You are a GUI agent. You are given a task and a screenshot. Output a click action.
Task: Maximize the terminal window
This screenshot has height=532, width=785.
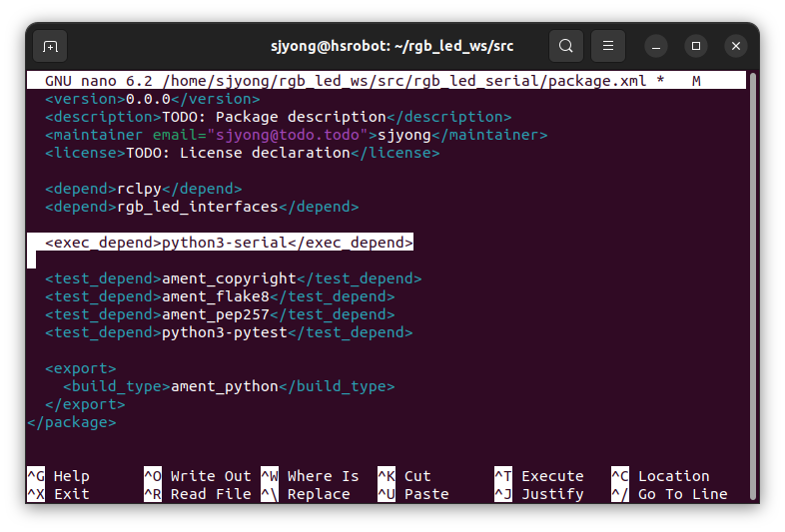[x=696, y=47]
